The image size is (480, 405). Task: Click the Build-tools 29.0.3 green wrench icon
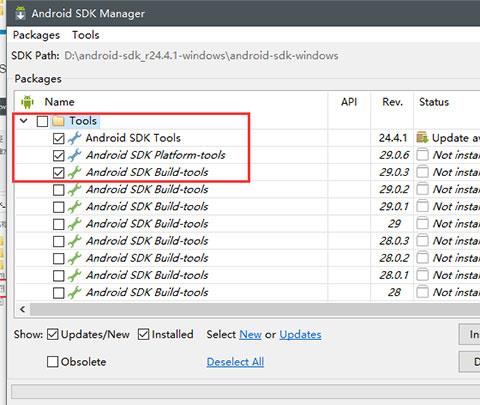coord(74,172)
